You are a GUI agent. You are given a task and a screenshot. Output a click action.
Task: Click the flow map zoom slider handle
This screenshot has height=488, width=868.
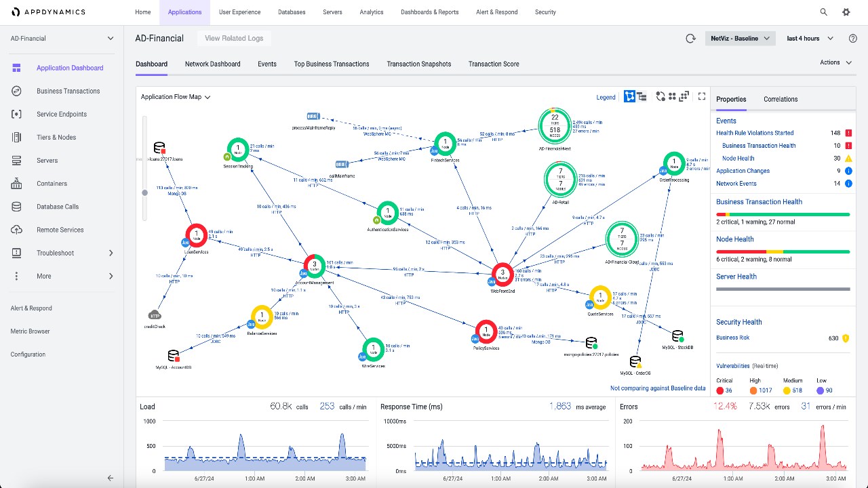click(x=144, y=192)
